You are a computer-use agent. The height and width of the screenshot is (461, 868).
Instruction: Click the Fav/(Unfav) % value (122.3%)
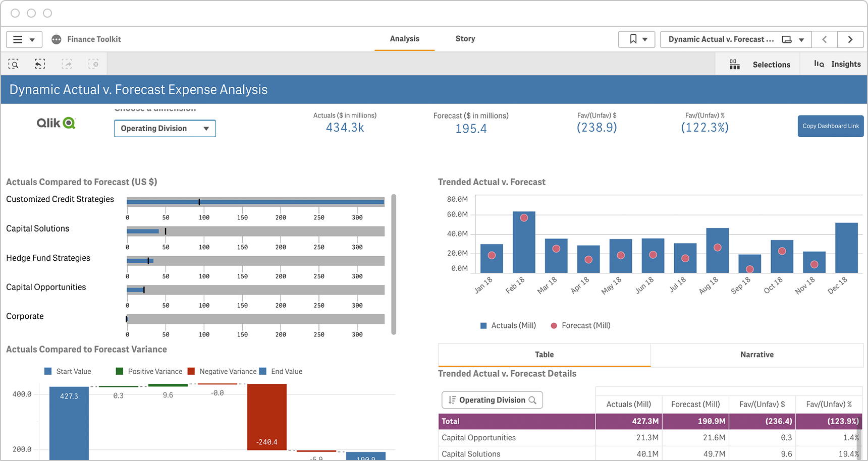pyautogui.click(x=704, y=128)
